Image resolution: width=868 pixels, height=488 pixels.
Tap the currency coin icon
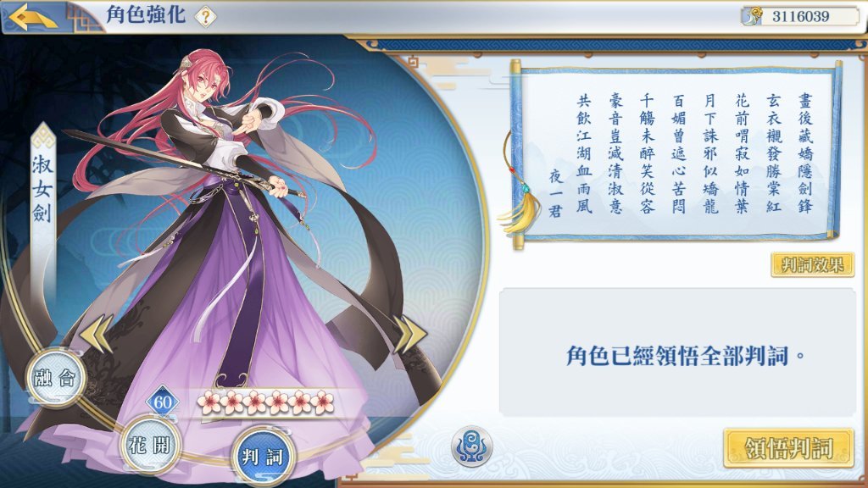pyautogui.click(x=753, y=15)
